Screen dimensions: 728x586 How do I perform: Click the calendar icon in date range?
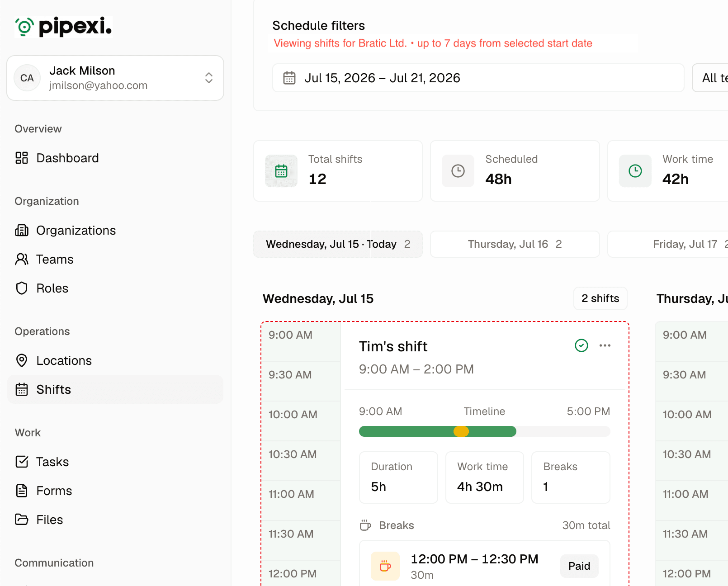(x=289, y=78)
